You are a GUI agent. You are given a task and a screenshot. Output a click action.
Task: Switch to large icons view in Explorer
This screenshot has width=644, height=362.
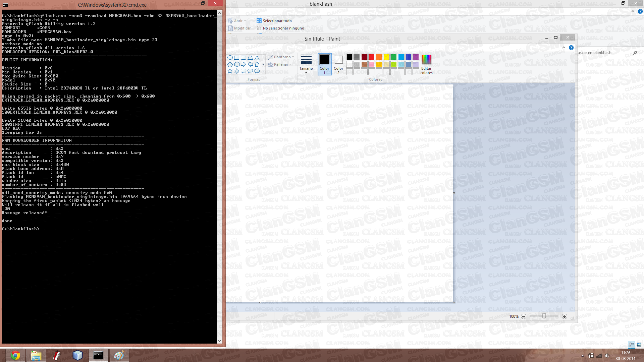(x=639, y=345)
